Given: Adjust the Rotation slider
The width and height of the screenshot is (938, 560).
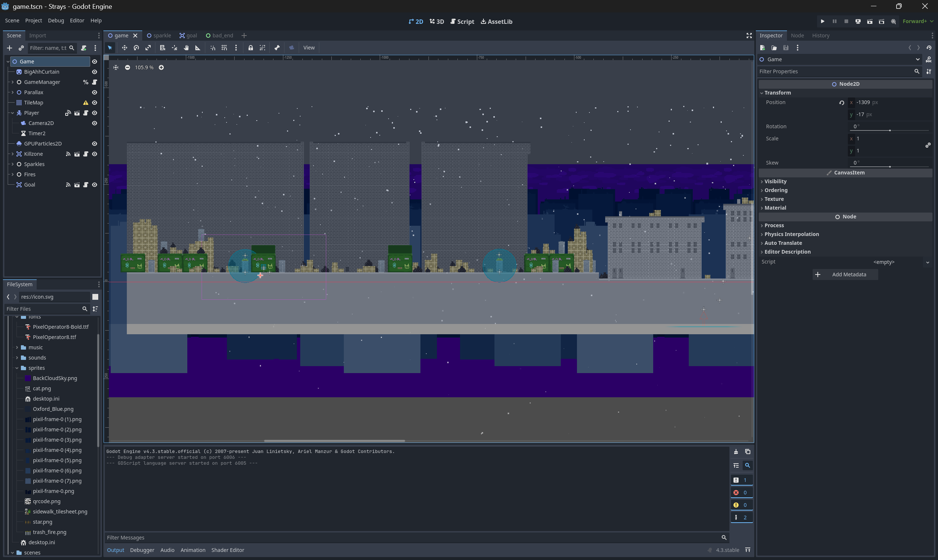Looking at the screenshot, I should click(x=890, y=130).
